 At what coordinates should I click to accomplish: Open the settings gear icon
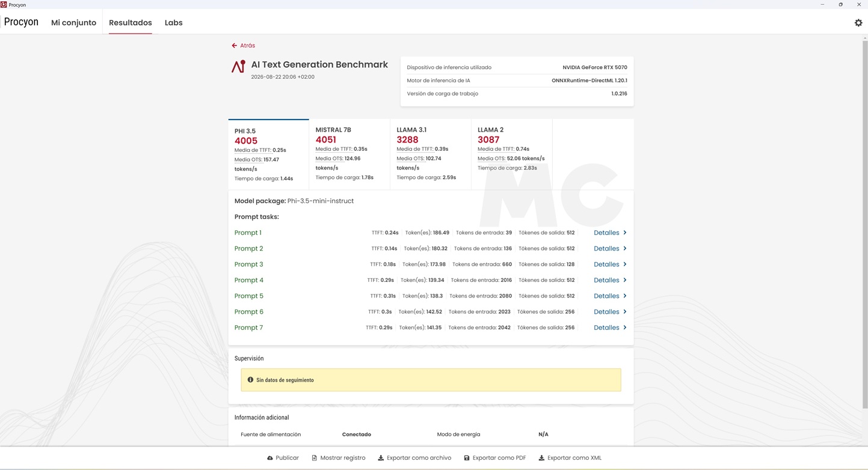pos(858,23)
